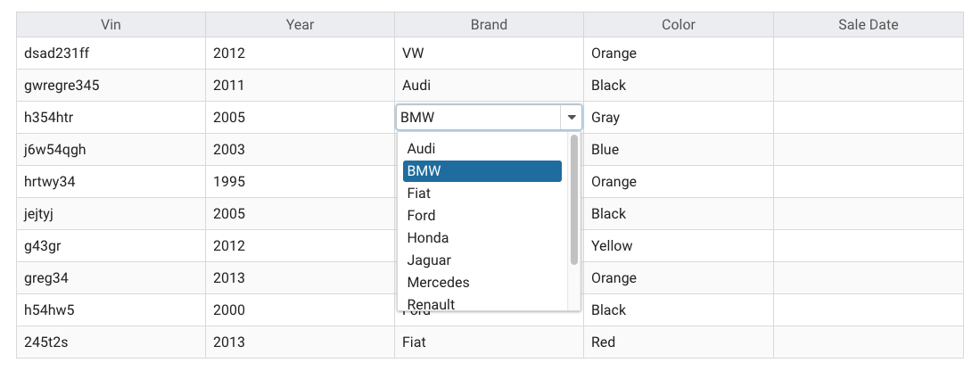Click the Red color cell
This screenshot has width=980, height=371.
point(679,342)
